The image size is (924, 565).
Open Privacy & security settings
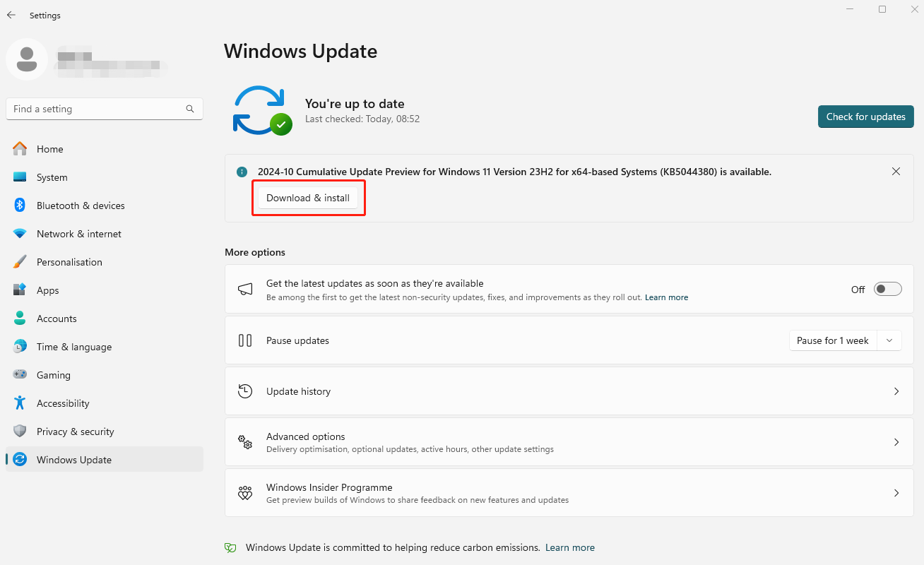pyautogui.click(x=105, y=432)
